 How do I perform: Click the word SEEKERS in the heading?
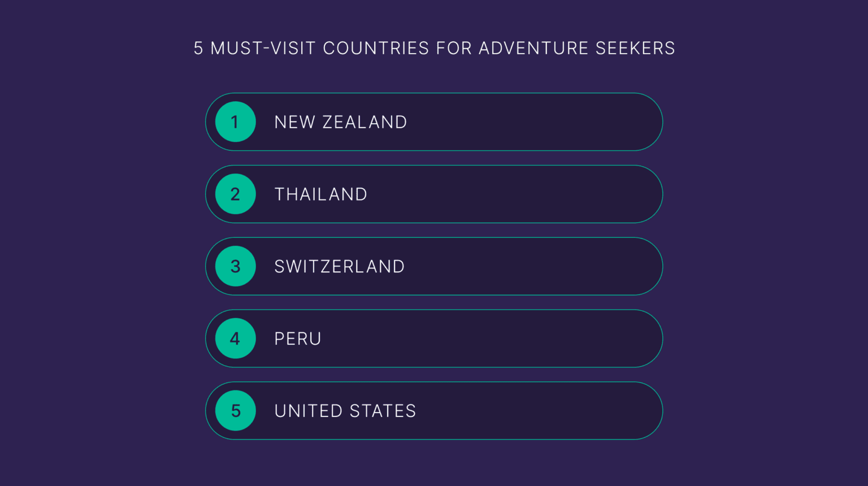(635, 49)
